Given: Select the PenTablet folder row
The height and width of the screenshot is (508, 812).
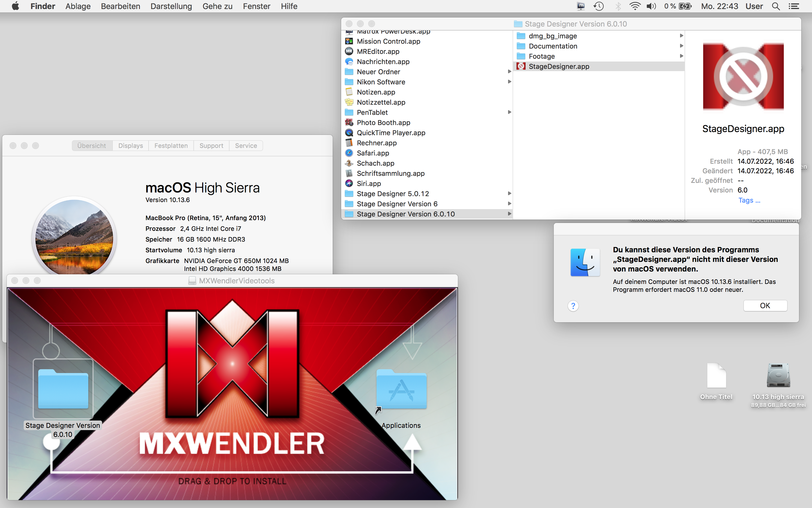Looking at the screenshot, I should click(x=427, y=112).
